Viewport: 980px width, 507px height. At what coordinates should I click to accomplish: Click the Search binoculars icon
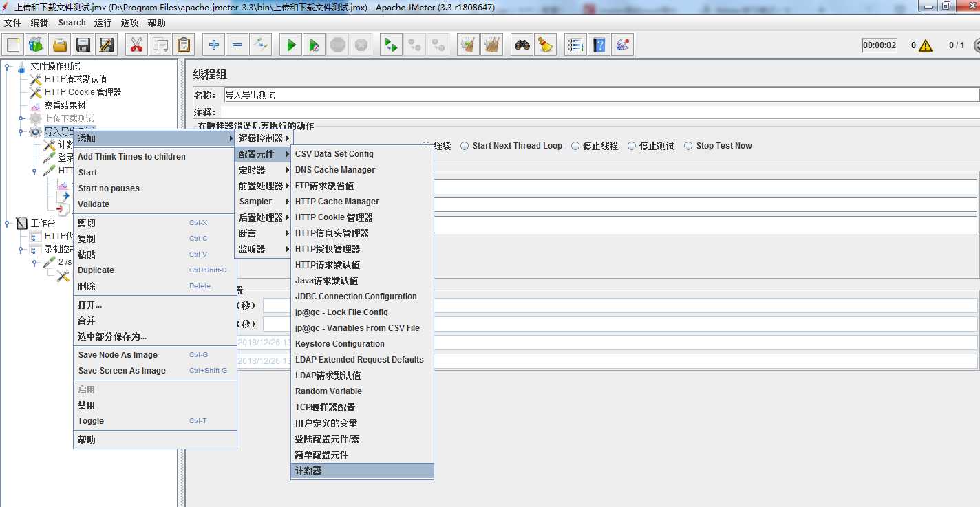click(522, 45)
